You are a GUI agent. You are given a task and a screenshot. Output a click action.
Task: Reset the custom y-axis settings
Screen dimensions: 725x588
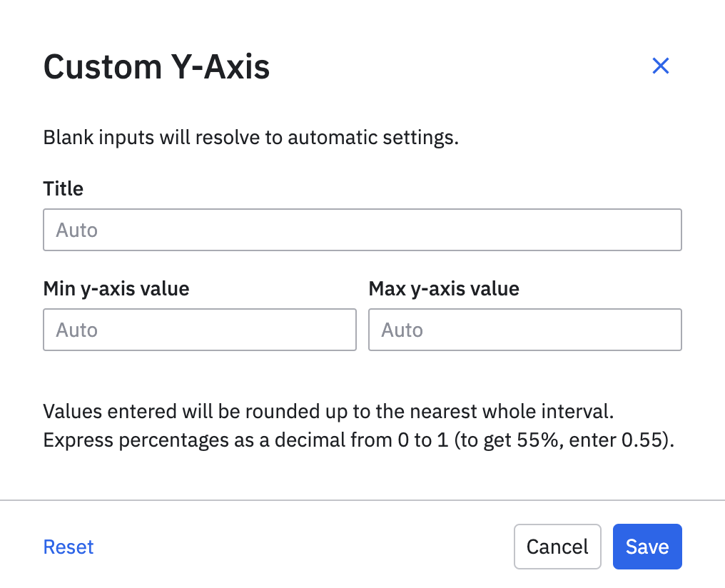click(69, 547)
